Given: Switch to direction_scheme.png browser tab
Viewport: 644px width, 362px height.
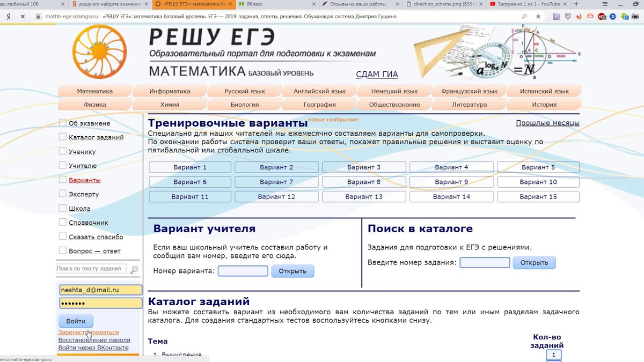Looking at the screenshot, I should [443, 4].
